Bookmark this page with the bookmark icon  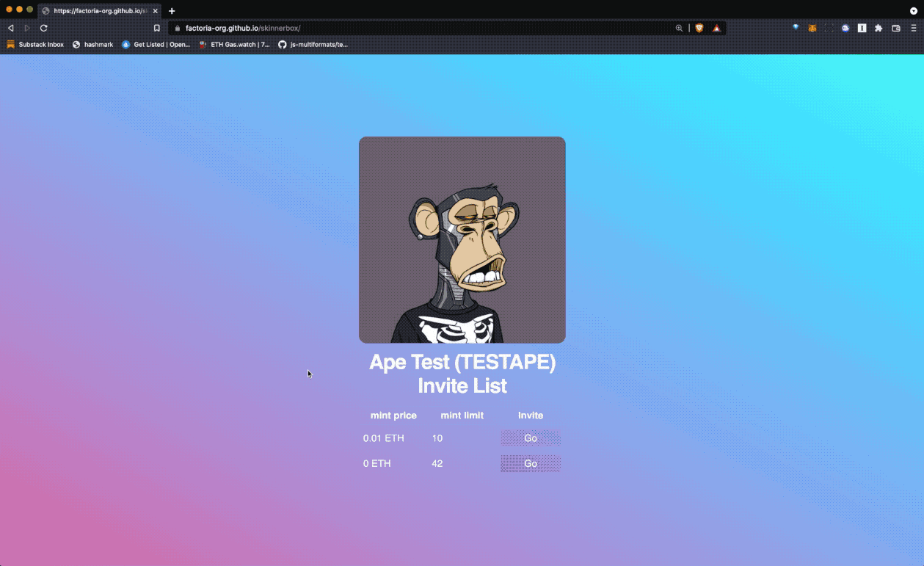(x=156, y=28)
